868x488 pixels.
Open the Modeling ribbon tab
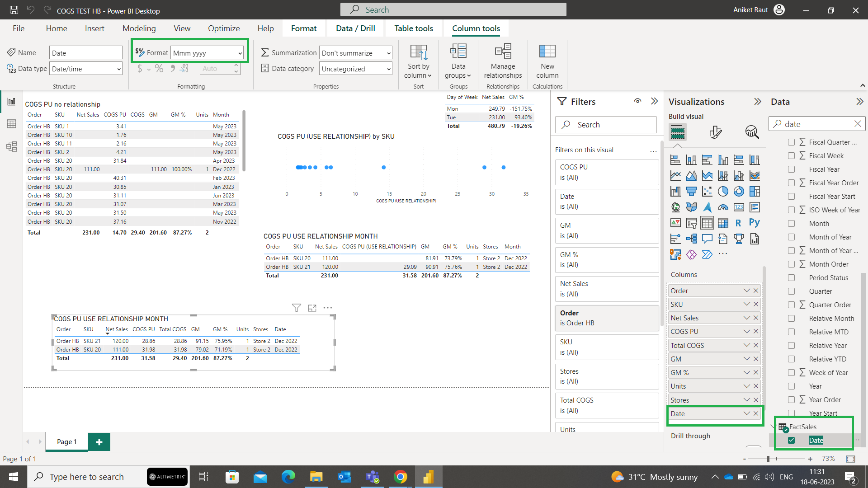pos(139,28)
